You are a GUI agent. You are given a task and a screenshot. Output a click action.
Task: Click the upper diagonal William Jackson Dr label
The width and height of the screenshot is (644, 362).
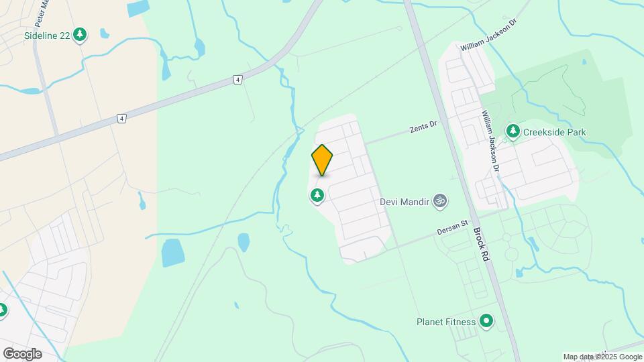click(x=488, y=35)
